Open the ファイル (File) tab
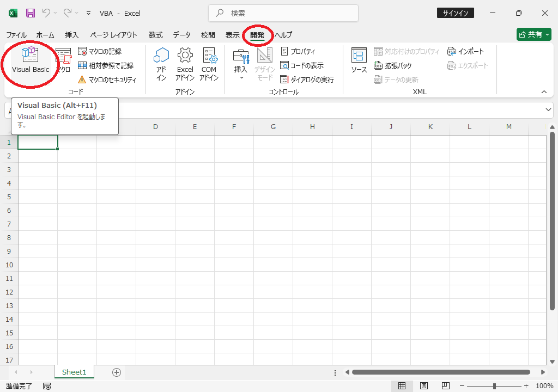Screen dimensions: 558x392 (16, 35)
